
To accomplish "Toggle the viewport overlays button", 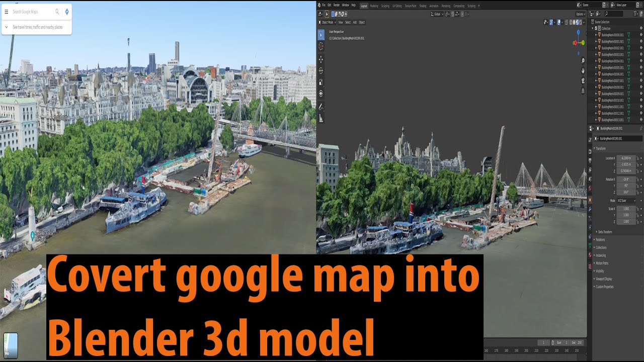I will 558,22.
